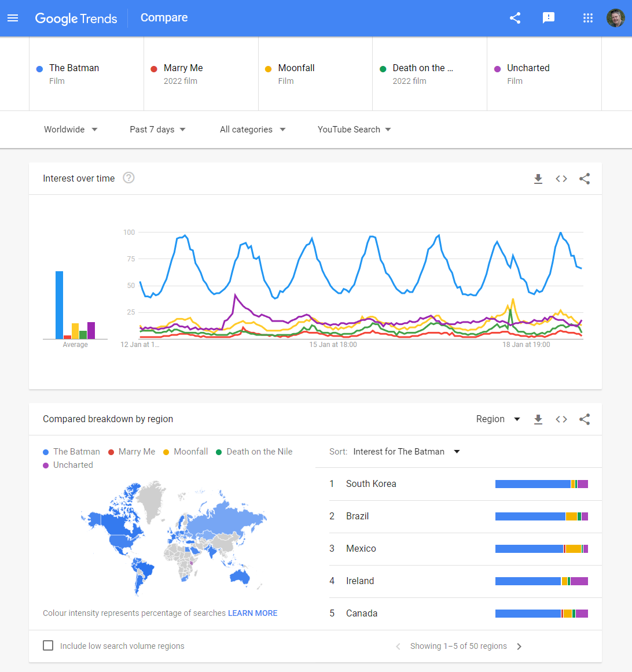Open the send feedback icon
This screenshot has height=672, width=632.
pyautogui.click(x=549, y=18)
